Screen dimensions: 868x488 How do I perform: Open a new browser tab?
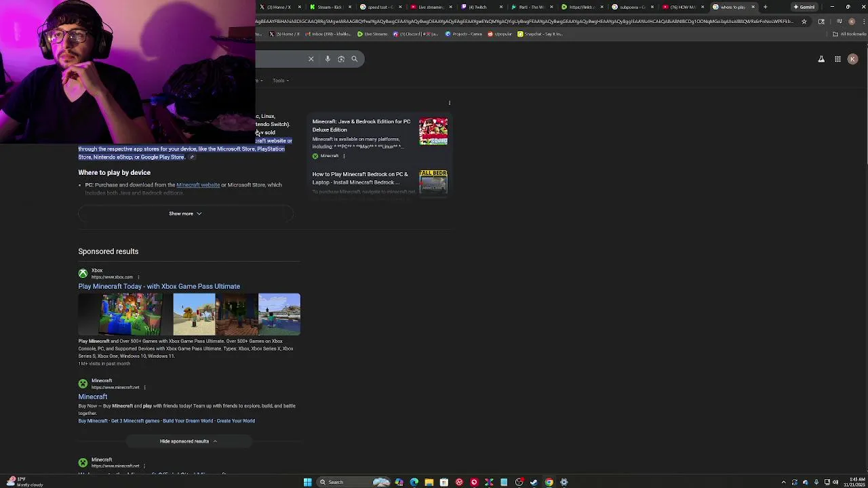tap(765, 7)
